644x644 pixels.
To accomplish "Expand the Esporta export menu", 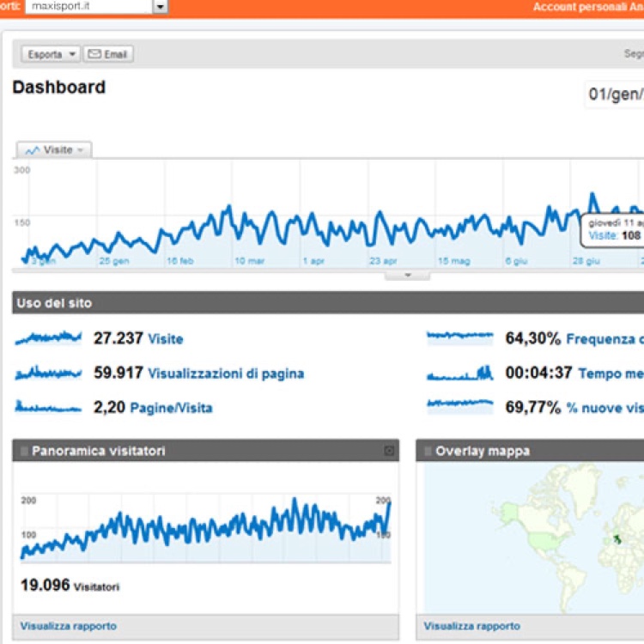I will [51, 54].
